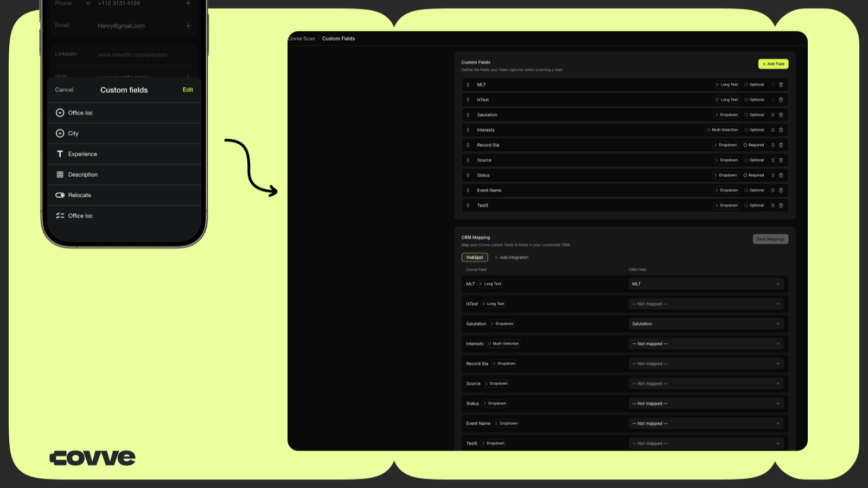Delete the Source field with the trash icon
This screenshot has width=868, height=488.
(x=781, y=160)
